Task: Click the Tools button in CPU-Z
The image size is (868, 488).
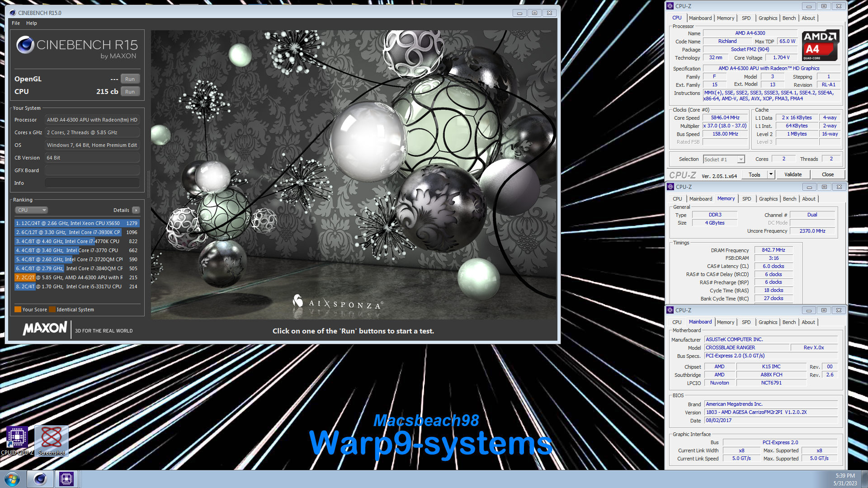Action: point(755,174)
